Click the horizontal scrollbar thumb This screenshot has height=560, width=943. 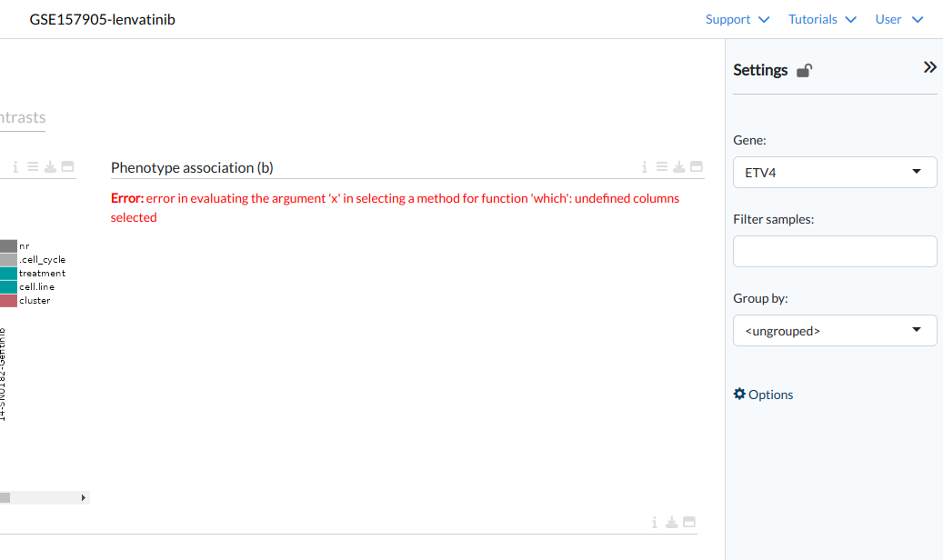coord(5,497)
